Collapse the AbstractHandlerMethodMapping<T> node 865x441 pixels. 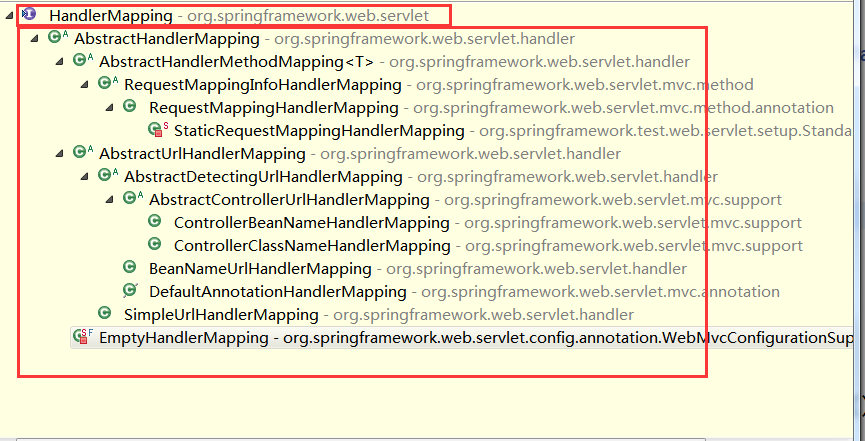click(60, 62)
